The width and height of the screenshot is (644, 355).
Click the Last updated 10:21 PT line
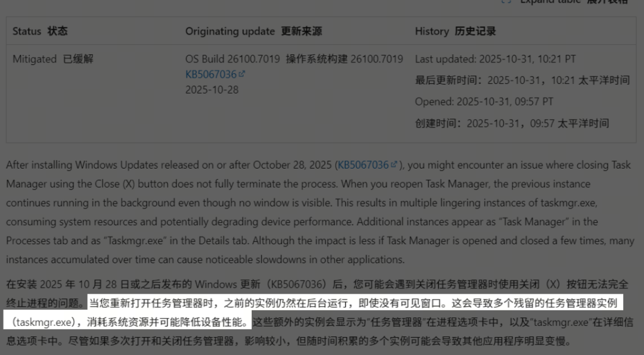point(495,59)
